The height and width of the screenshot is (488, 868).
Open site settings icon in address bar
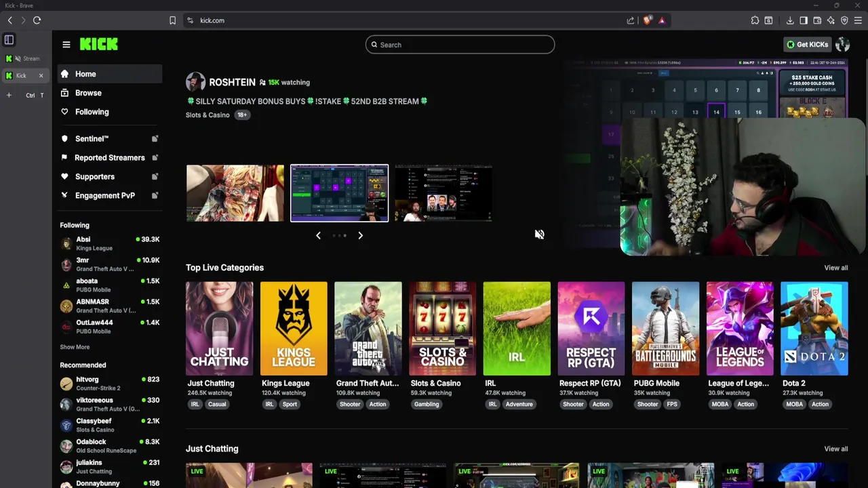click(190, 20)
